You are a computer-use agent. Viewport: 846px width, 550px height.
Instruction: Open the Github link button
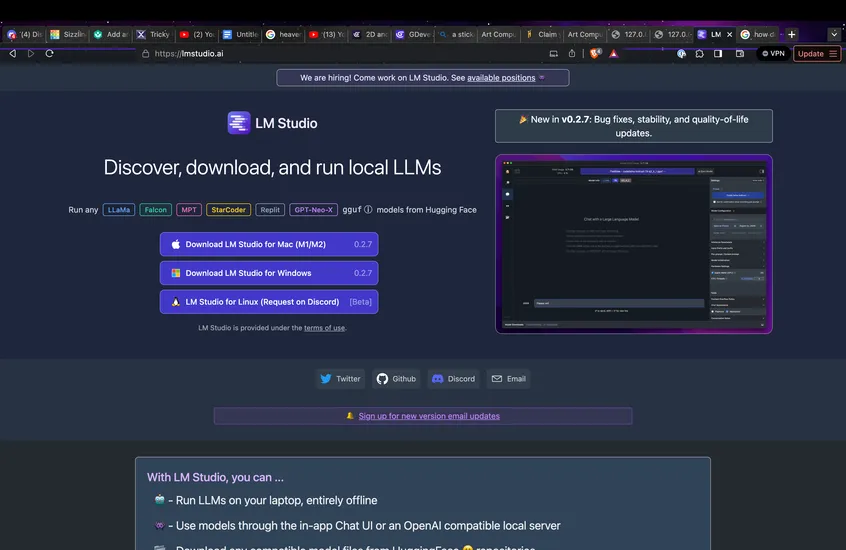pos(395,379)
